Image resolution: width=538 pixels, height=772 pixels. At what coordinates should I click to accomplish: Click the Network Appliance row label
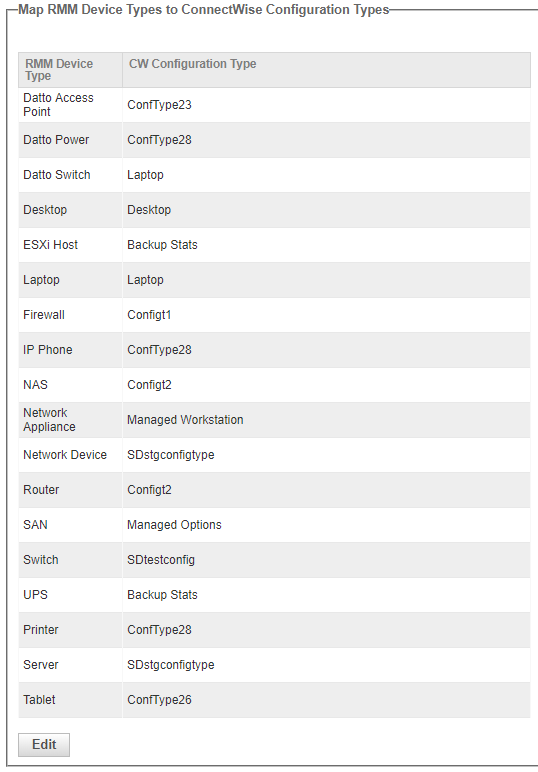(49, 419)
